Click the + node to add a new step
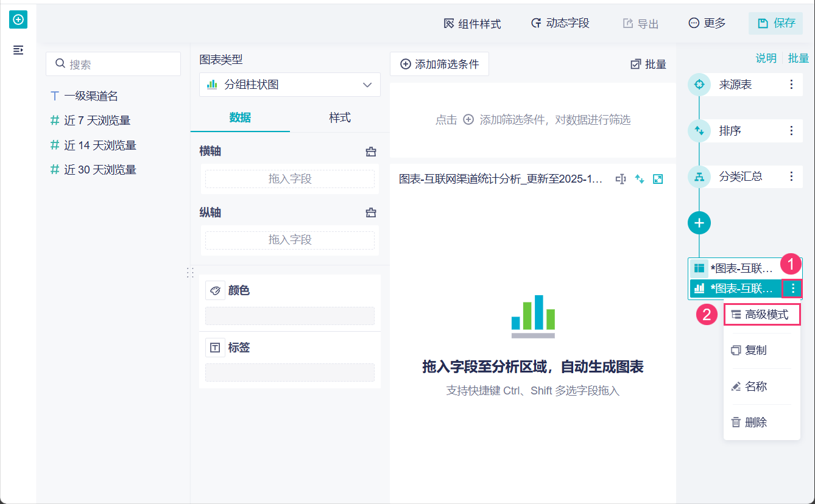This screenshot has width=815, height=504. coord(699,223)
